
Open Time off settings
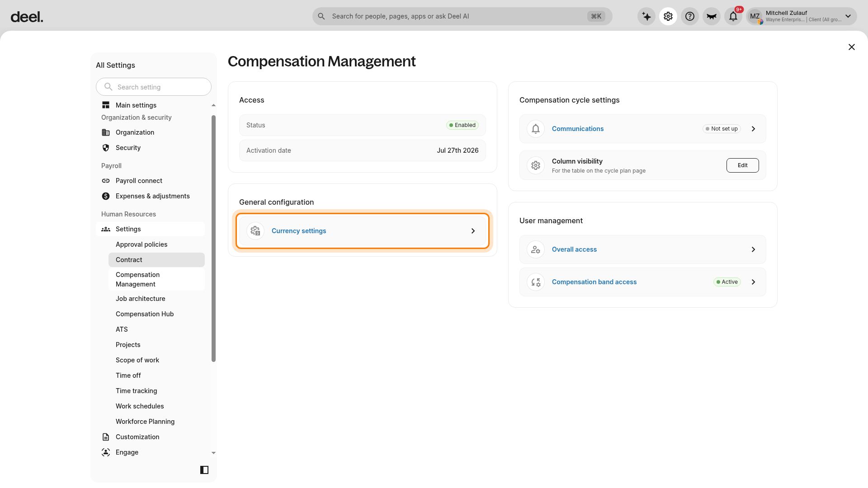click(156, 375)
